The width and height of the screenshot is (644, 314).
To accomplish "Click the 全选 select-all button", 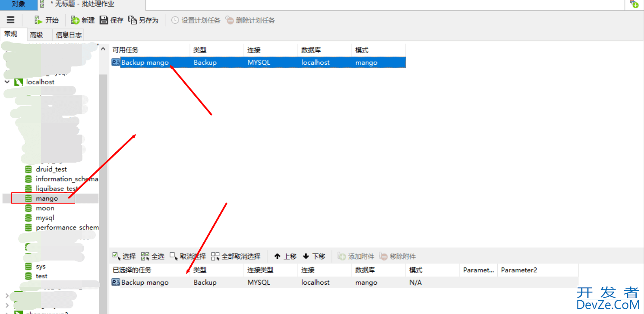I will [x=153, y=256].
